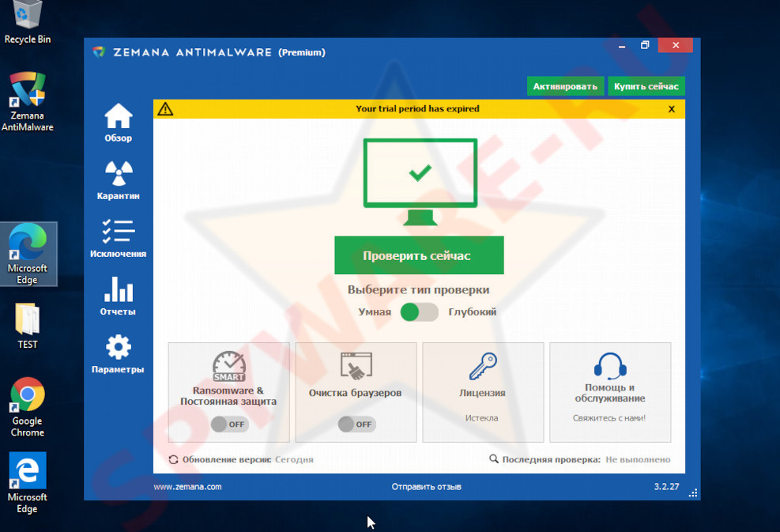Click Проверить сейчас scan button
Image resolution: width=780 pixels, height=532 pixels.
click(419, 255)
